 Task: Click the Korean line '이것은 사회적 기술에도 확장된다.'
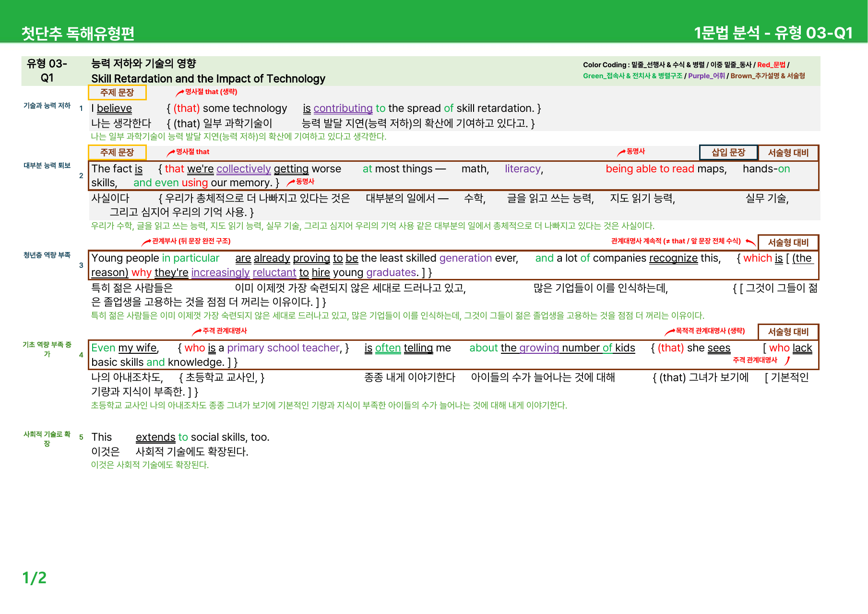pos(170,452)
